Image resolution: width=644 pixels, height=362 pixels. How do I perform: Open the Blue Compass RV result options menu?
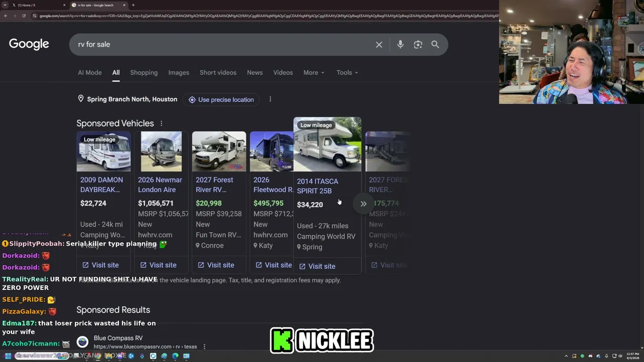tap(204, 346)
